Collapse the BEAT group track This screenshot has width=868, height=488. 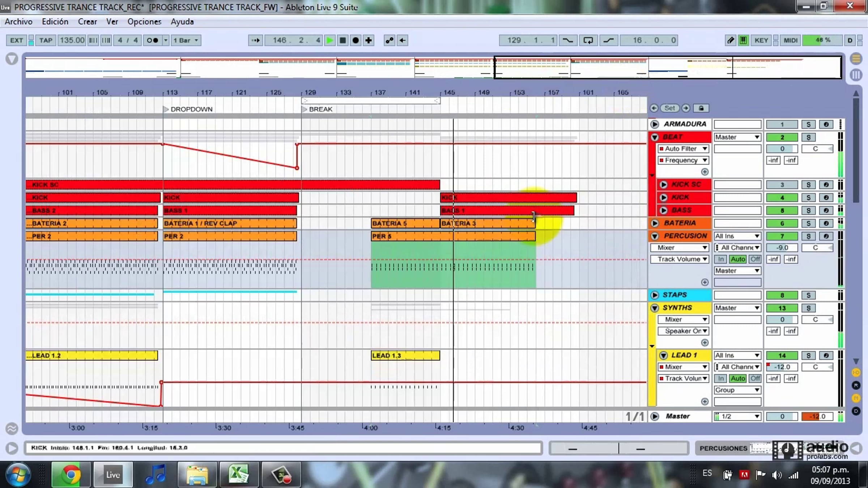pos(655,137)
